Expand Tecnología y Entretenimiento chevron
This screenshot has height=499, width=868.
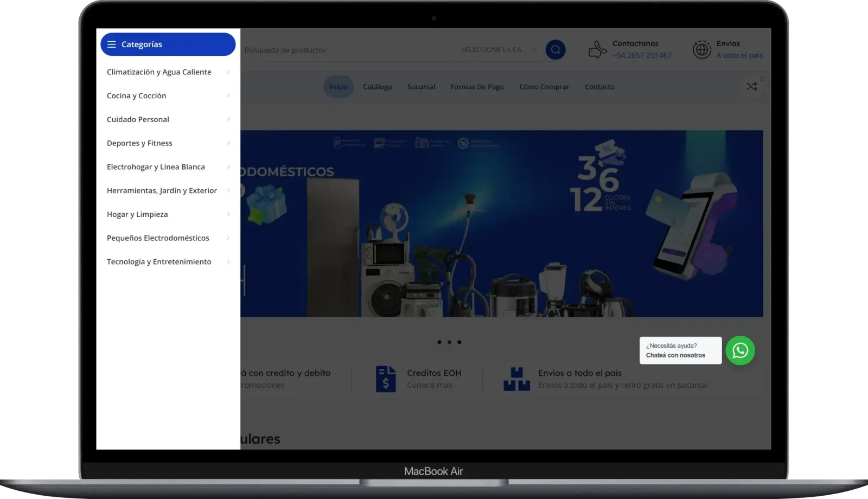pyautogui.click(x=228, y=261)
